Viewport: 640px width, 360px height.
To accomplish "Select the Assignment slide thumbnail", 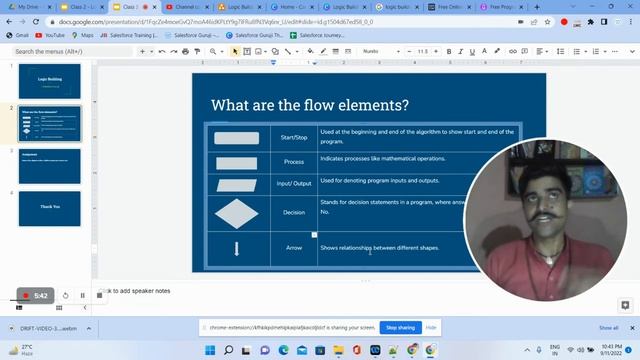I will click(49, 166).
